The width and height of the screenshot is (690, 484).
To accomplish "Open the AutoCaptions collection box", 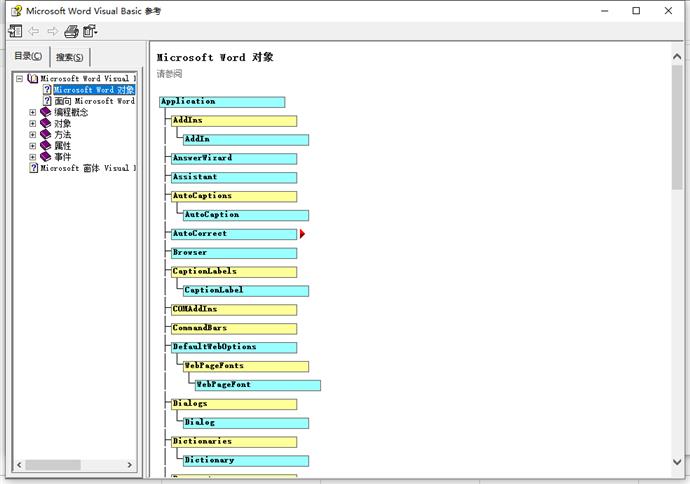I will [234, 196].
